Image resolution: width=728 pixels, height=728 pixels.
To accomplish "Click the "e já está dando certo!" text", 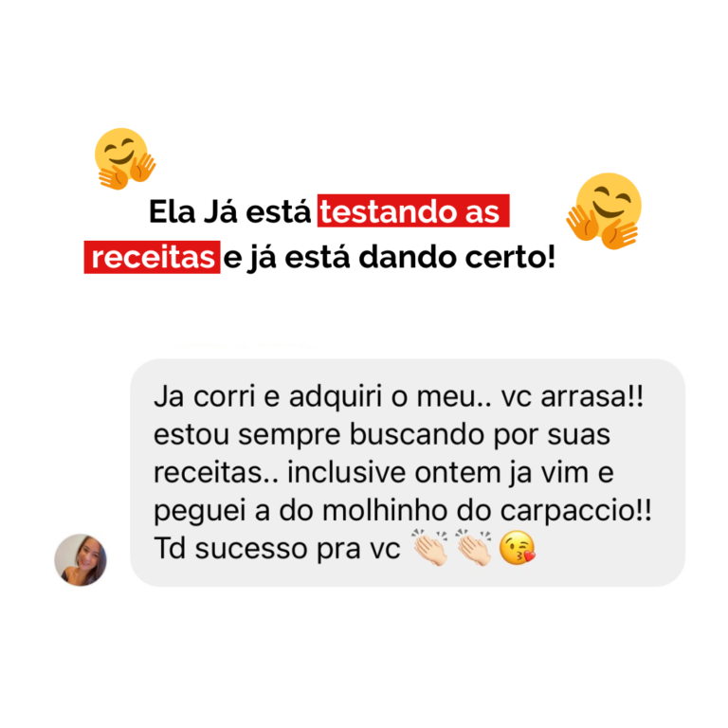I will click(x=389, y=258).
